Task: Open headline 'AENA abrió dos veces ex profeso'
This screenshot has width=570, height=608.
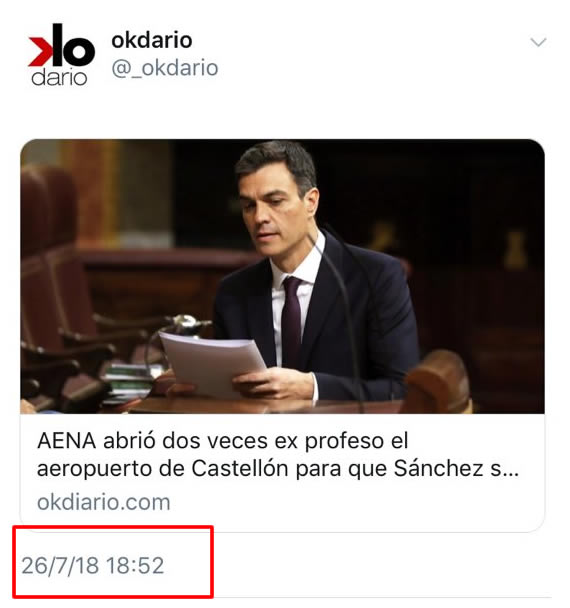Action: (223, 441)
